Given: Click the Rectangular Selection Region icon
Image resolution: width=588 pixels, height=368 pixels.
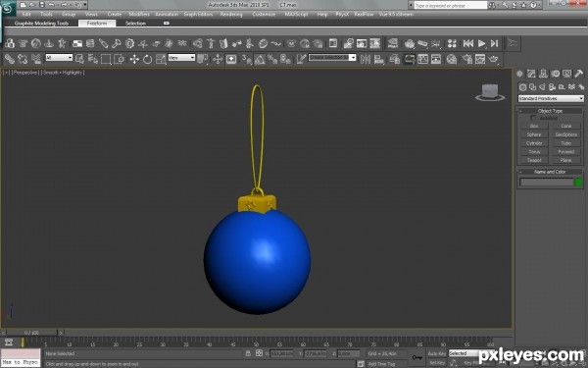Looking at the screenshot, I should click(106, 59).
